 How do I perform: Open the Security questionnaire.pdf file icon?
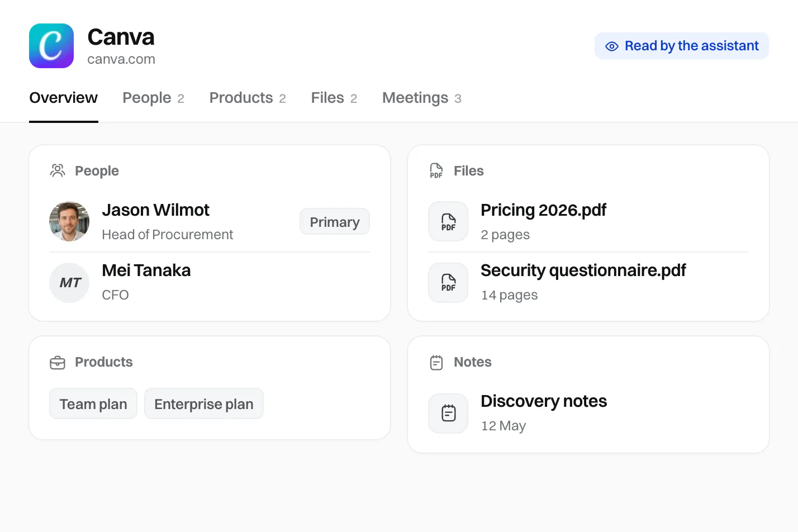[x=448, y=283]
